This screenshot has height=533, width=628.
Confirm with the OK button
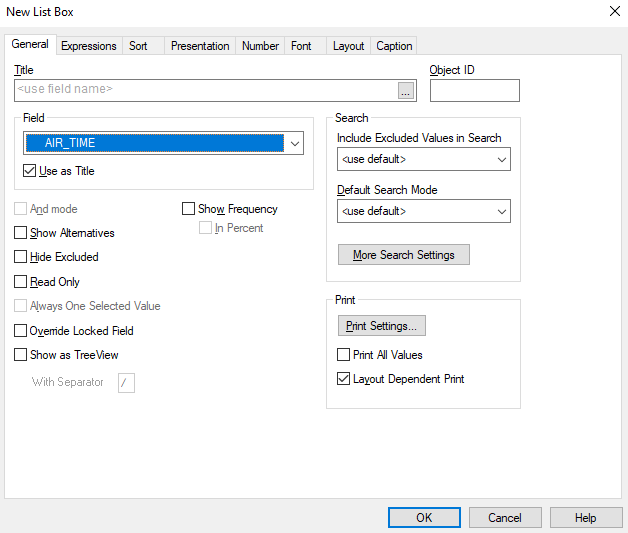point(424,518)
